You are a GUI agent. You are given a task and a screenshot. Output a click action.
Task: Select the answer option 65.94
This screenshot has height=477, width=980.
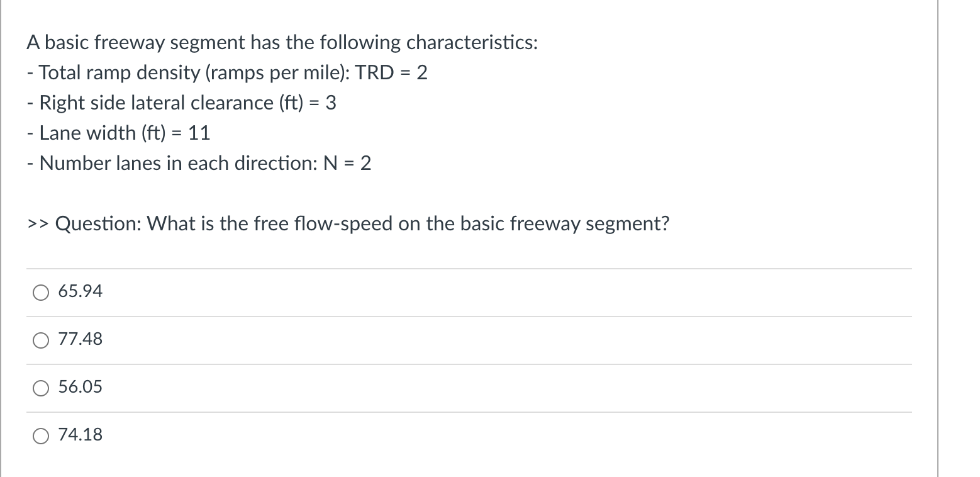pyautogui.click(x=79, y=291)
